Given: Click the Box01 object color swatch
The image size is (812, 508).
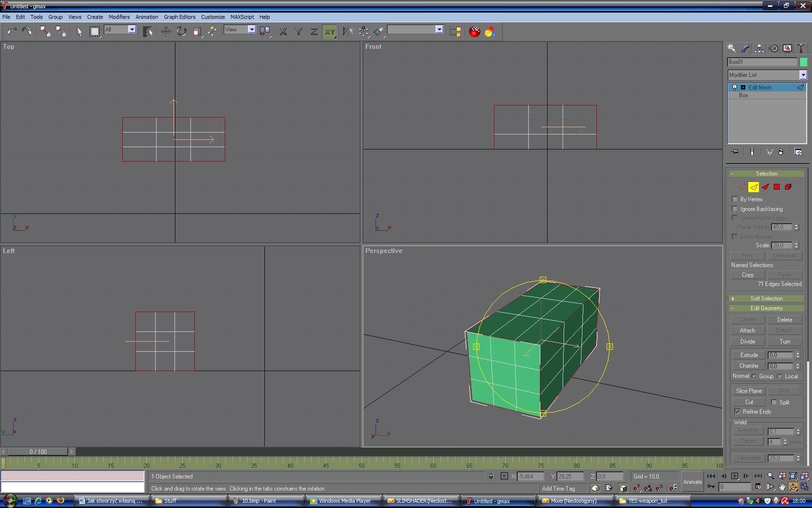Looking at the screenshot, I should pyautogui.click(x=803, y=62).
